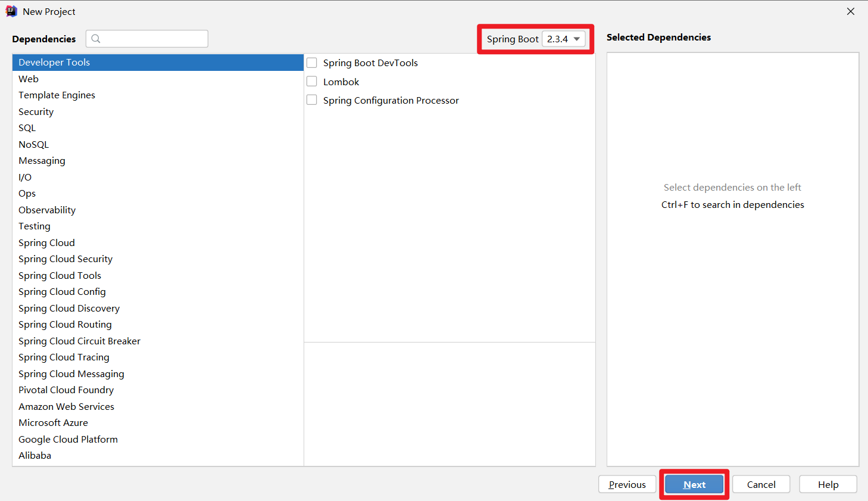This screenshot has height=501, width=868.
Task: Select Spring Cloud Circuit Breaker category
Action: (158, 341)
